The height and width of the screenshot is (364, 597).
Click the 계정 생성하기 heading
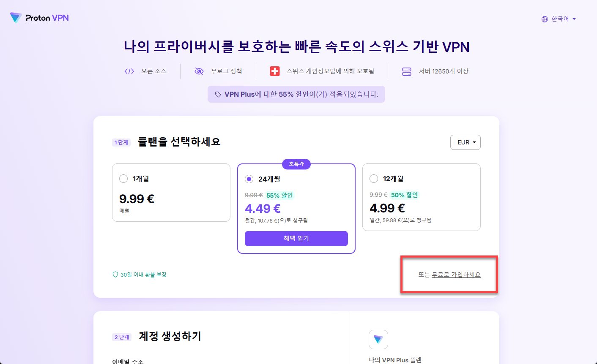click(x=170, y=337)
